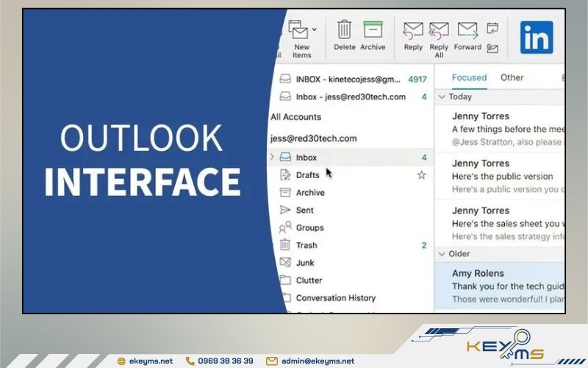Viewport: 588px width, 368px height.
Task: Click the phone icon in footer
Action: [190, 361]
